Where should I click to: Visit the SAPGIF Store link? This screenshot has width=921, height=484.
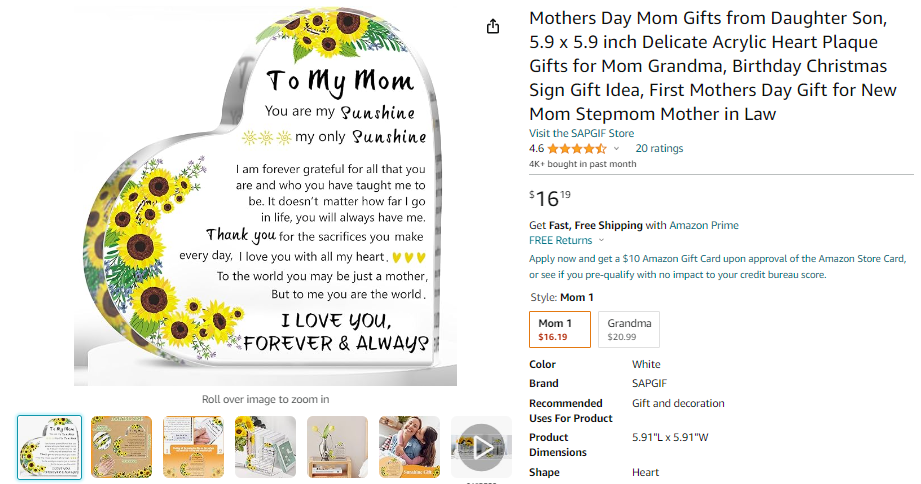tap(581, 133)
